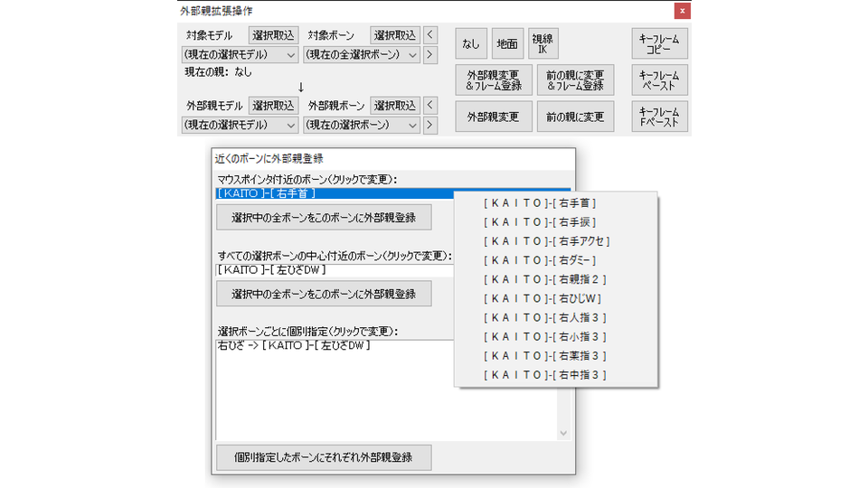
Task: Click 外部親変更＆フレーム登録 button
Action: (494, 80)
